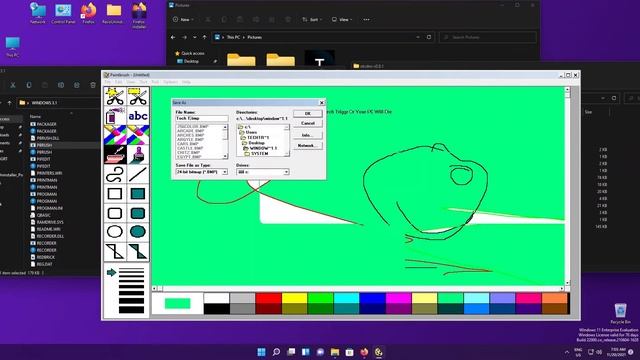Choose the Curve tool
This screenshot has height=360, width=640.
(x=115, y=174)
